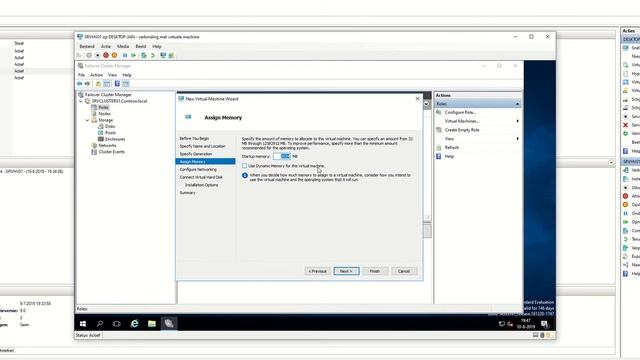Open Help from Failover Cluster Manager toolbar
The width and height of the screenshot is (640, 360).
[x=117, y=84]
